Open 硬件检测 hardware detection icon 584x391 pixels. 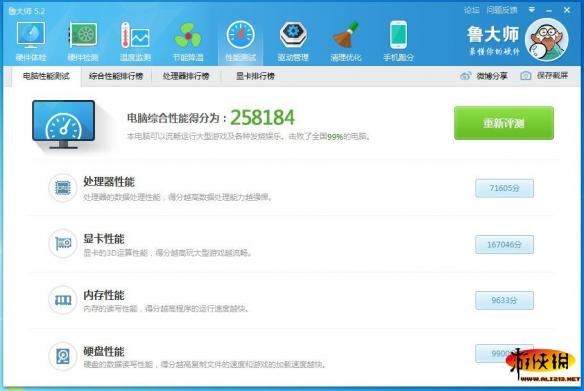click(83, 35)
